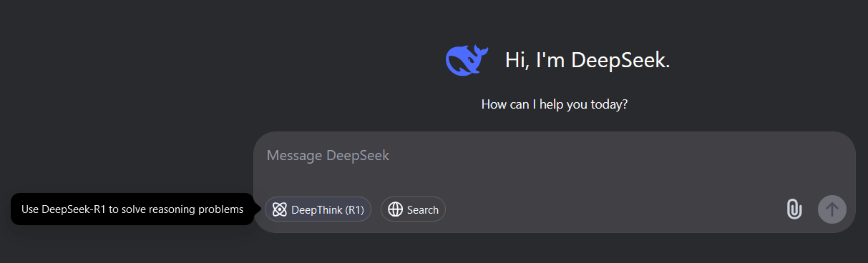Click the "Hi, I'm DeepSeek." greeting heading
The image size is (868, 263).
(587, 61)
